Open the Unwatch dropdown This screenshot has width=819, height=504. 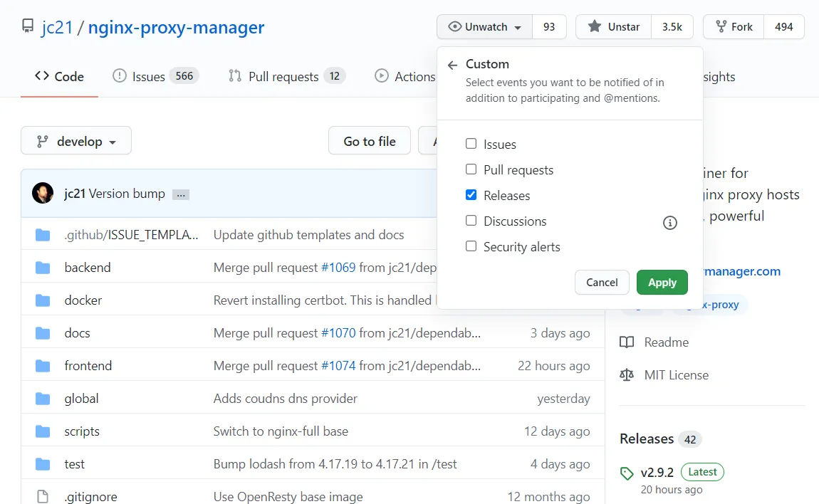click(x=485, y=26)
